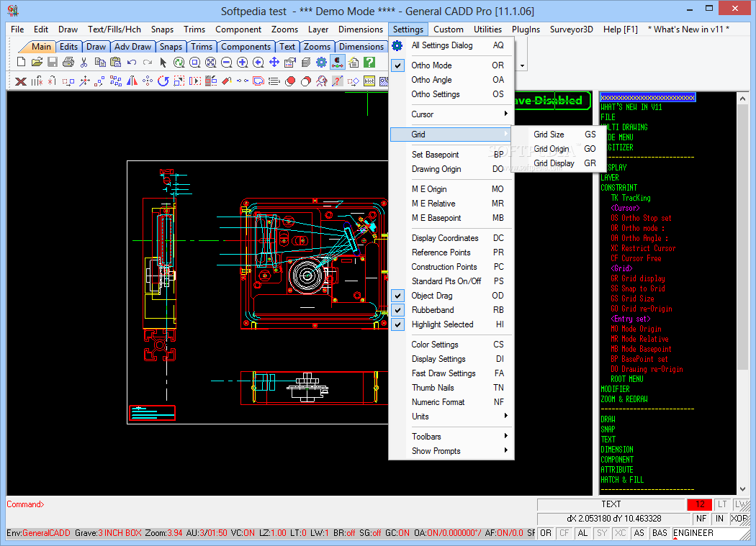Open the layers stack icon
The image size is (756, 546).
[306, 62]
